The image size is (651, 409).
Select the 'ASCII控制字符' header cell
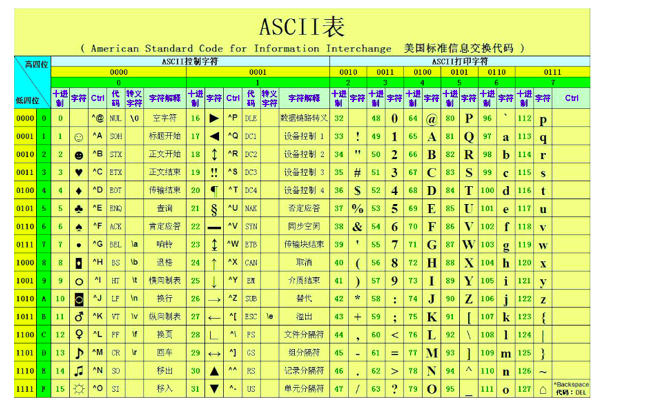190,61
